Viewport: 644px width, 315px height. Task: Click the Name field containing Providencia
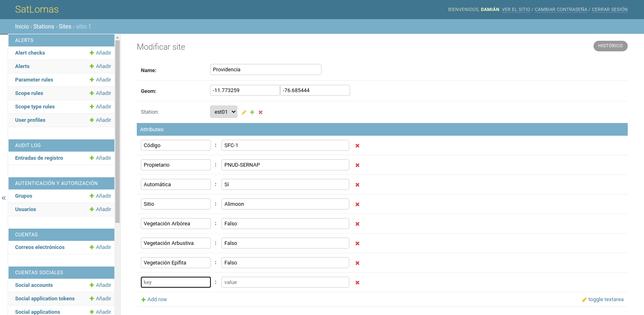(265, 70)
